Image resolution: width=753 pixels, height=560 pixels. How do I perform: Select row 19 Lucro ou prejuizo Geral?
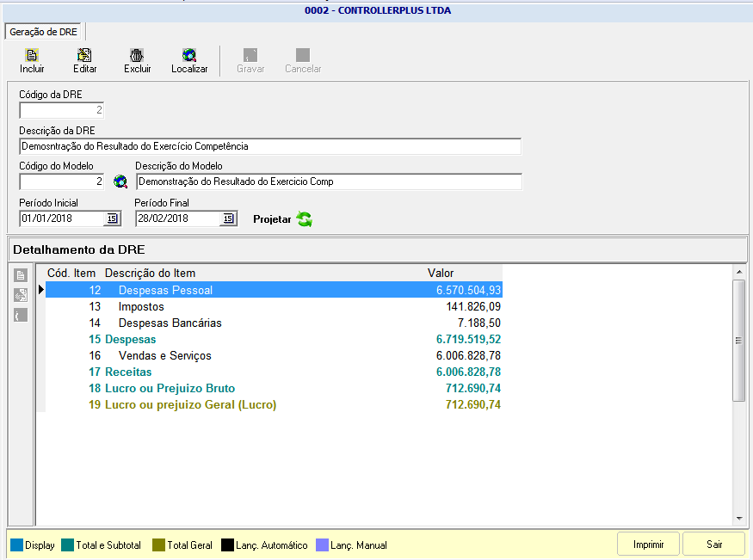[x=274, y=404]
